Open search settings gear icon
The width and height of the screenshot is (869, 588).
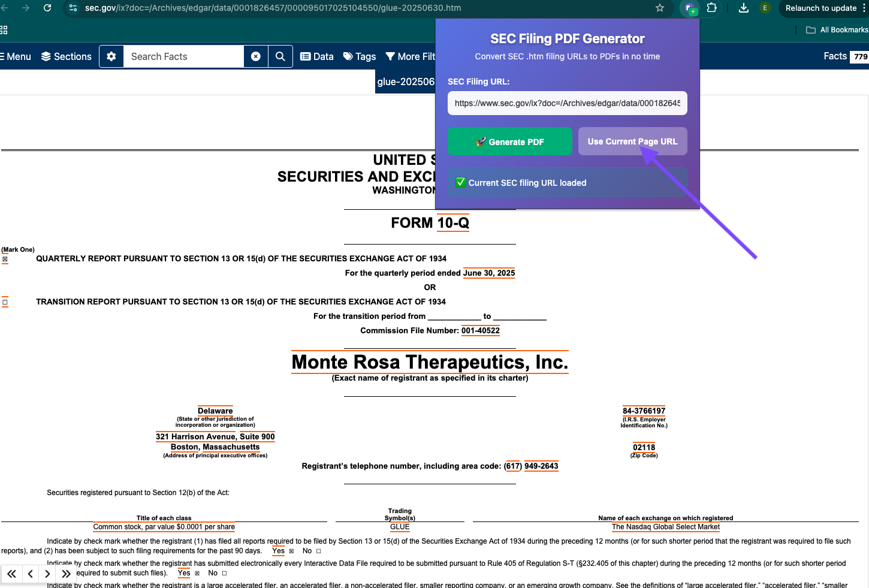click(111, 56)
